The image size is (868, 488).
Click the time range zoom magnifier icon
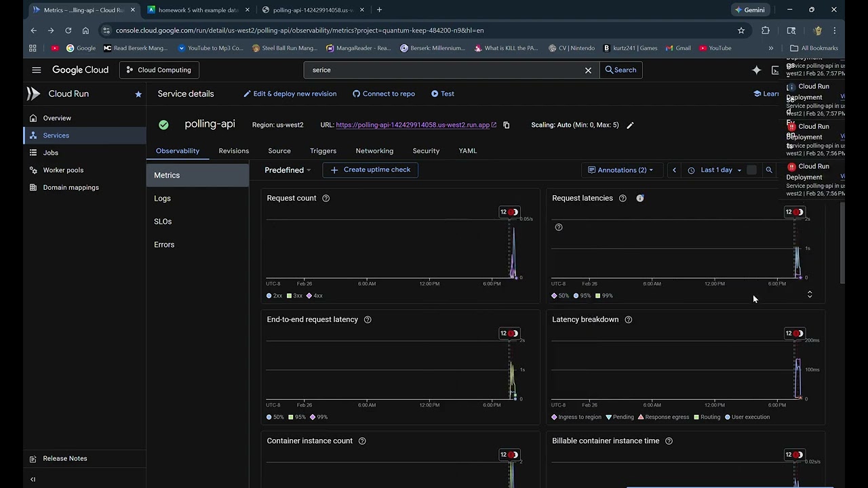[x=769, y=170]
